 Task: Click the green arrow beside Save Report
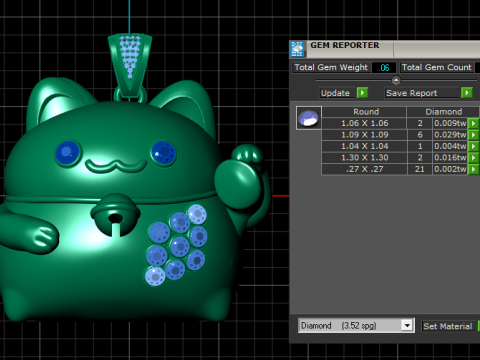click(x=467, y=92)
